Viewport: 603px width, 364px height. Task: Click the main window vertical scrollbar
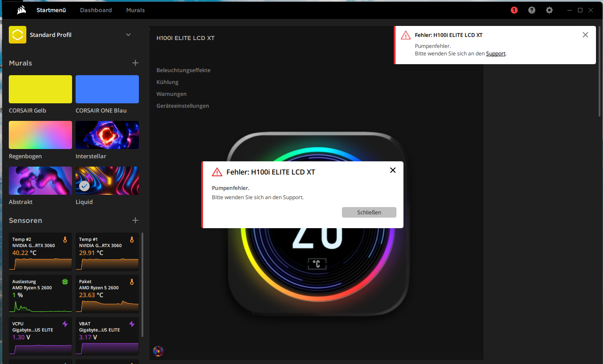[599, 70]
